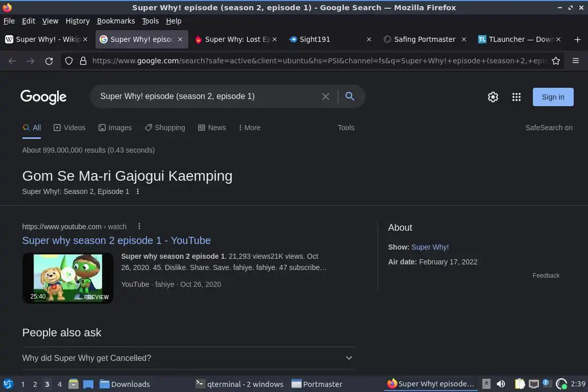Screen dimensions: 588x392
Task: Open the Google apps grid
Action: (517, 97)
